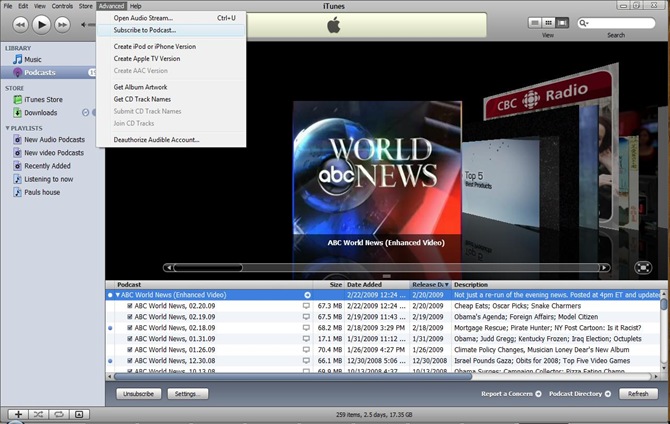Add a new playlist with plus button

coord(18,414)
